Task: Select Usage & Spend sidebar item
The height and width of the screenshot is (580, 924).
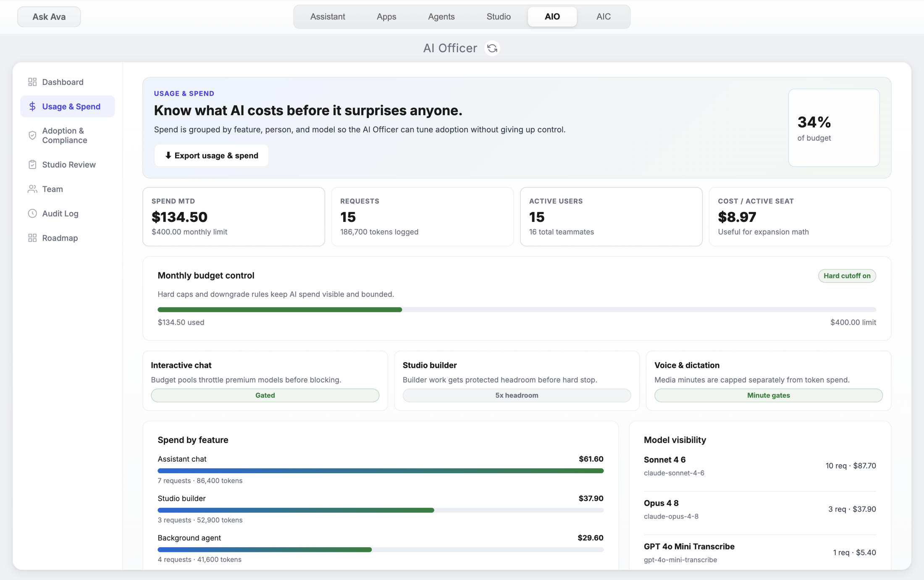Action: (x=67, y=106)
